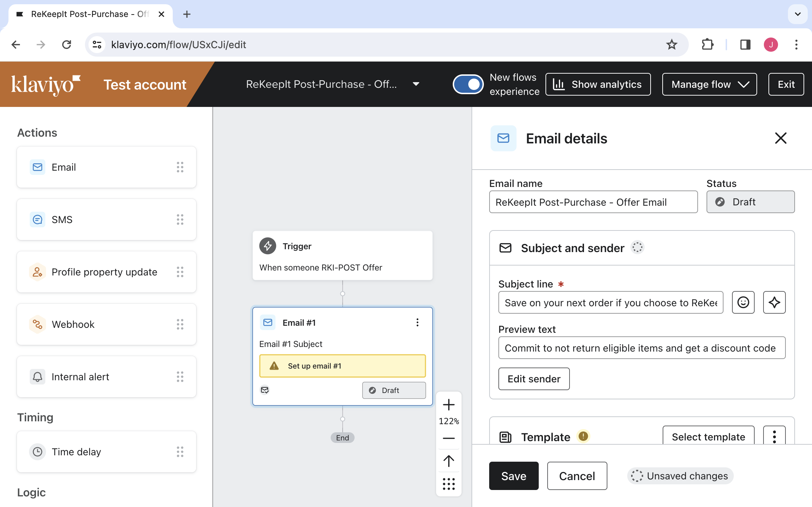Image resolution: width=812 pixels, height=507 pixels.
Task: Click the warning badge next to Template
Action: pyautogui.click(x=583, y=437)
